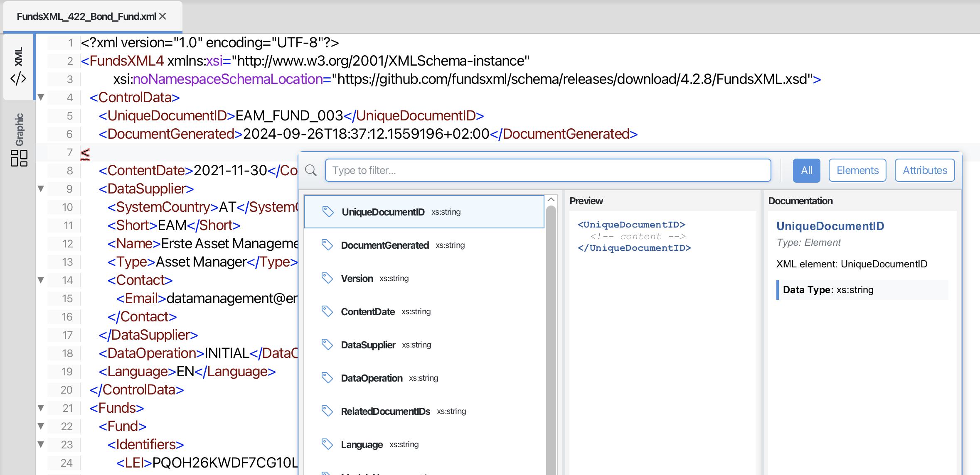This screenshot has height=475, width=980.
Task: Collapse the DataSupplier element on line 9
Action: 40,189
